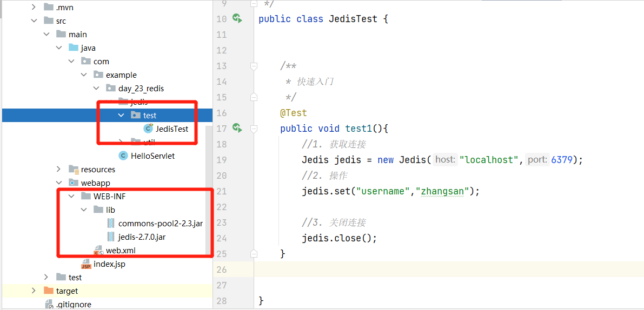Select HelloServlet class icon

[x=123, y=156]
